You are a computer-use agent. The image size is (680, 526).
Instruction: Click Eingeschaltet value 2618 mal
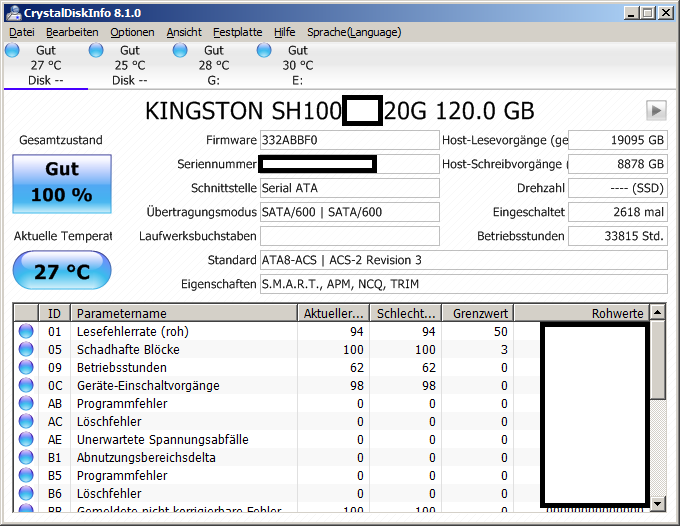[618, 212]
